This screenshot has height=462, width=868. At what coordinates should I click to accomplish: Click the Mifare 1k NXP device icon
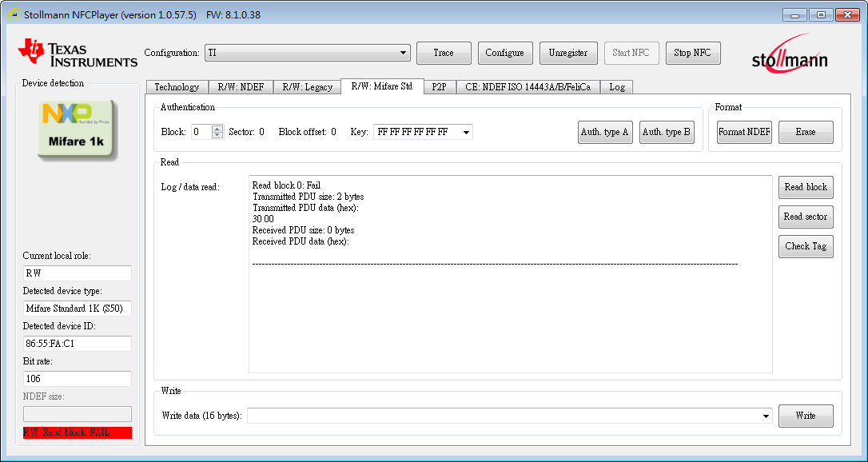(78, 130)
